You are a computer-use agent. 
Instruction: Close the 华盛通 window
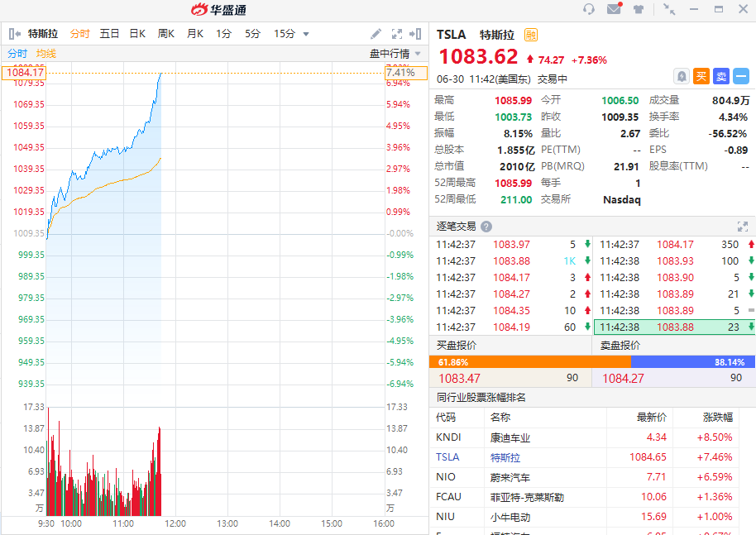[x=743, y=9]
